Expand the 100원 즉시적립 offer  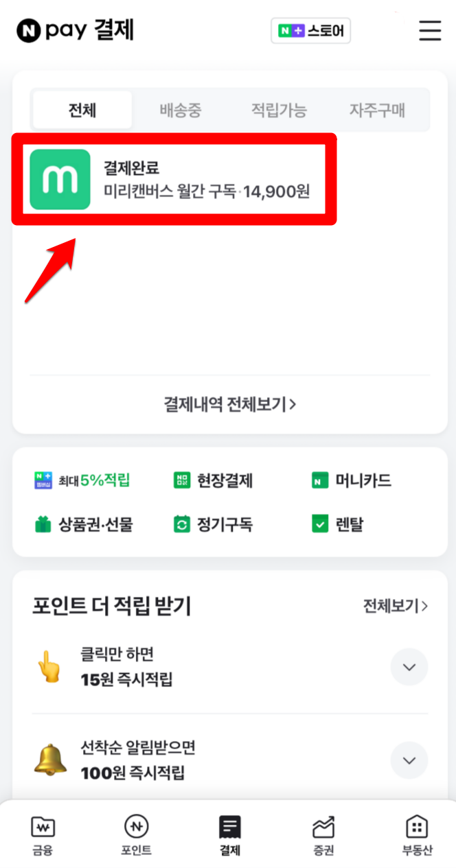point(409,760)
